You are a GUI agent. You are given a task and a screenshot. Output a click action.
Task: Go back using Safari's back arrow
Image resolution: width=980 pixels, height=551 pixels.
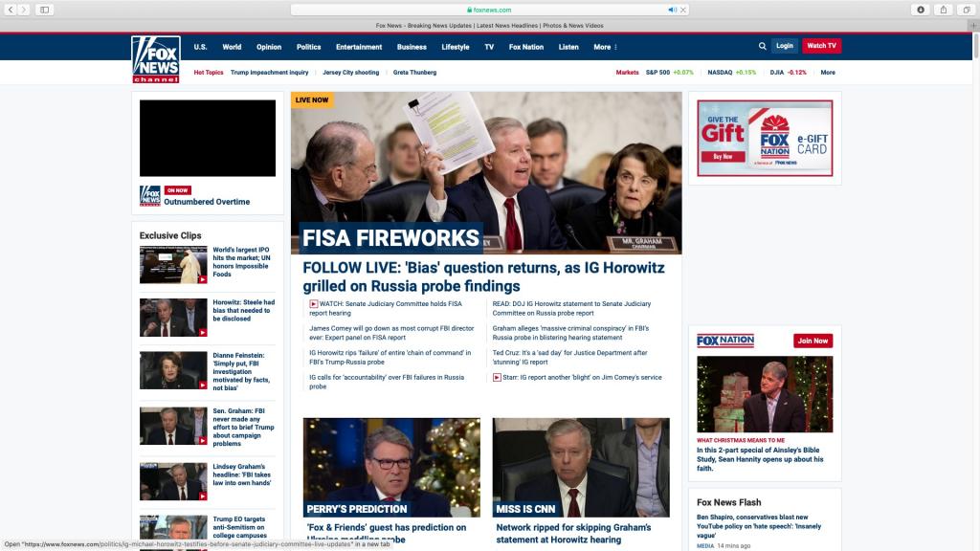(10, 10)
